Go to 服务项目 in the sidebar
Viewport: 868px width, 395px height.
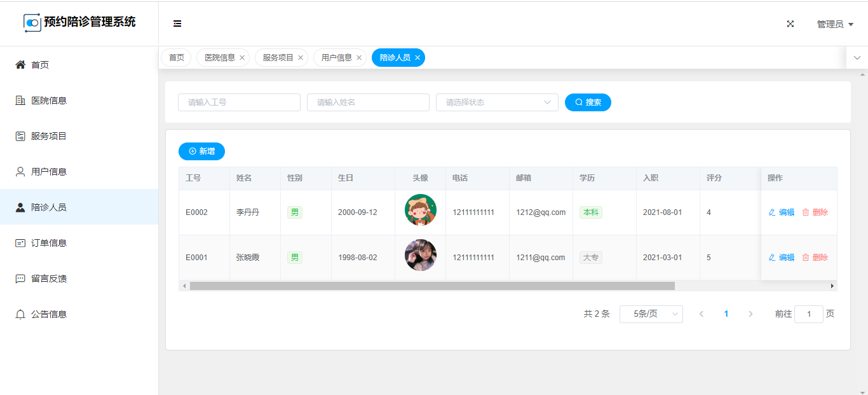49,136
